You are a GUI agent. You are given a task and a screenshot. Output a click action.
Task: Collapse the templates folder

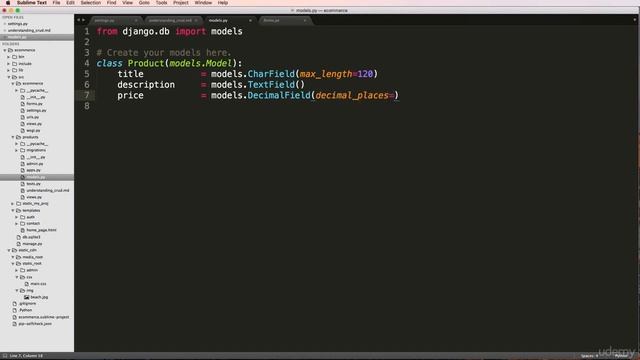(x=13, y=210)
